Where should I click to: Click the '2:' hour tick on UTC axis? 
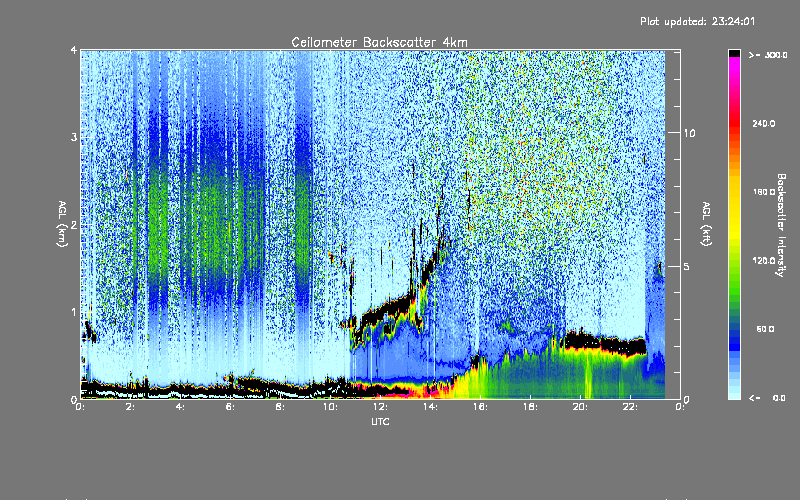coord(130,407)
